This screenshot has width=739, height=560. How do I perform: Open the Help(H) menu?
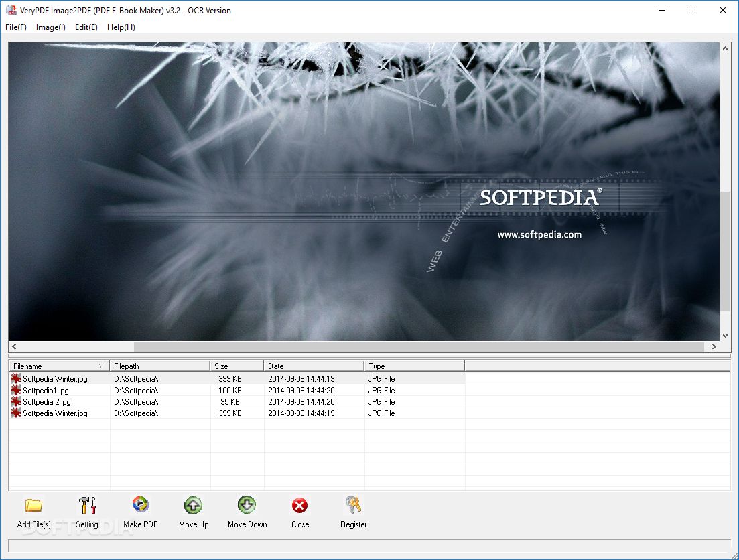pyautogui.click(x=121, y=27)
